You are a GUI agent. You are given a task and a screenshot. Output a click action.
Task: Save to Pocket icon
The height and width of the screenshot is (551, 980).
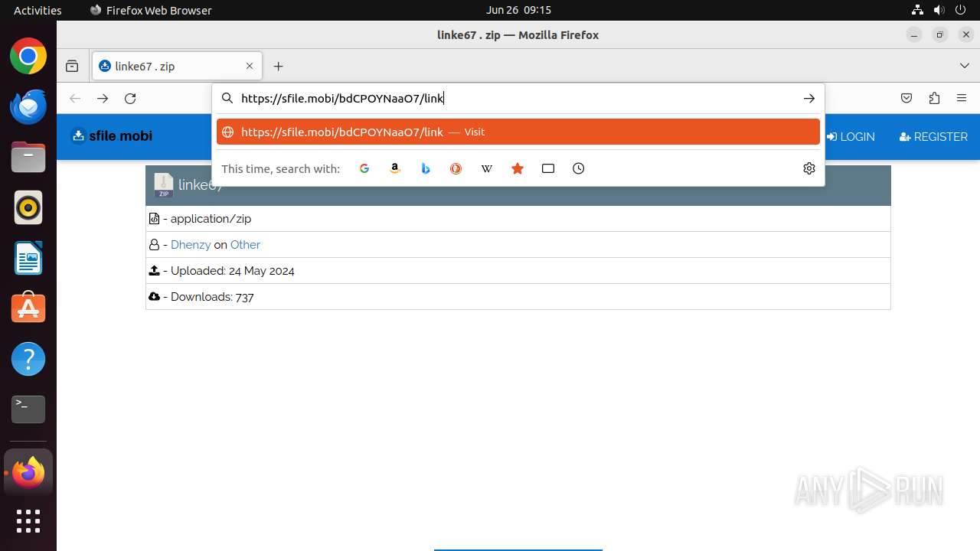pos(906,98)
